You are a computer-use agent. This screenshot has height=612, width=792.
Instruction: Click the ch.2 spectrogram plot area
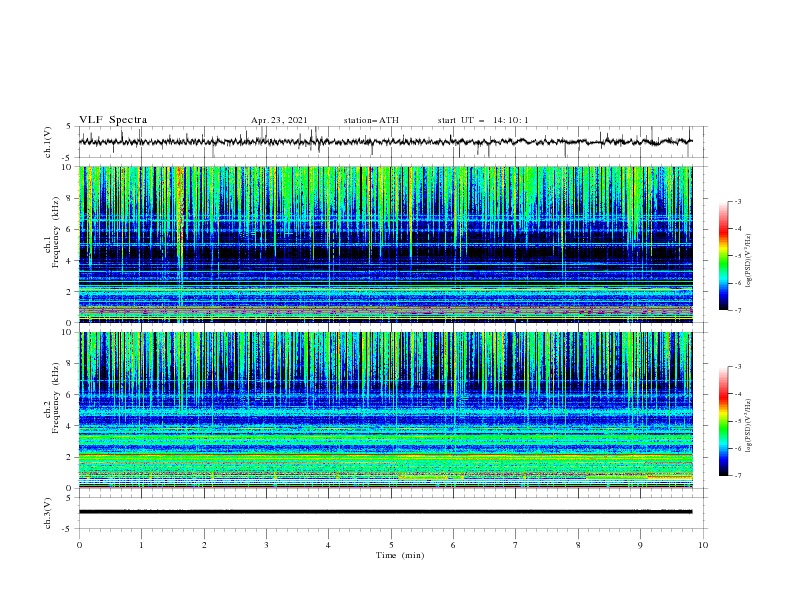pos(385,410)
